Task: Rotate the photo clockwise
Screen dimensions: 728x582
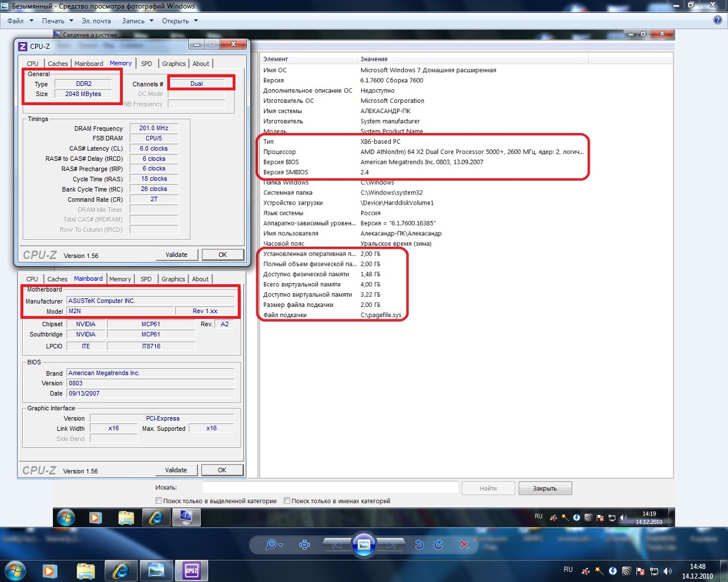Action: tap(439, 544)
